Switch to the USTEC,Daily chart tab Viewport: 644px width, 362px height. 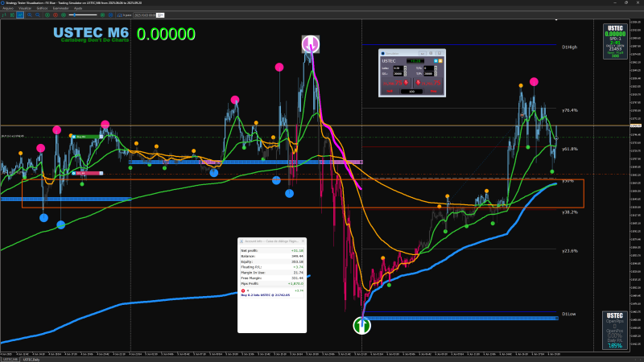point(31,360)
